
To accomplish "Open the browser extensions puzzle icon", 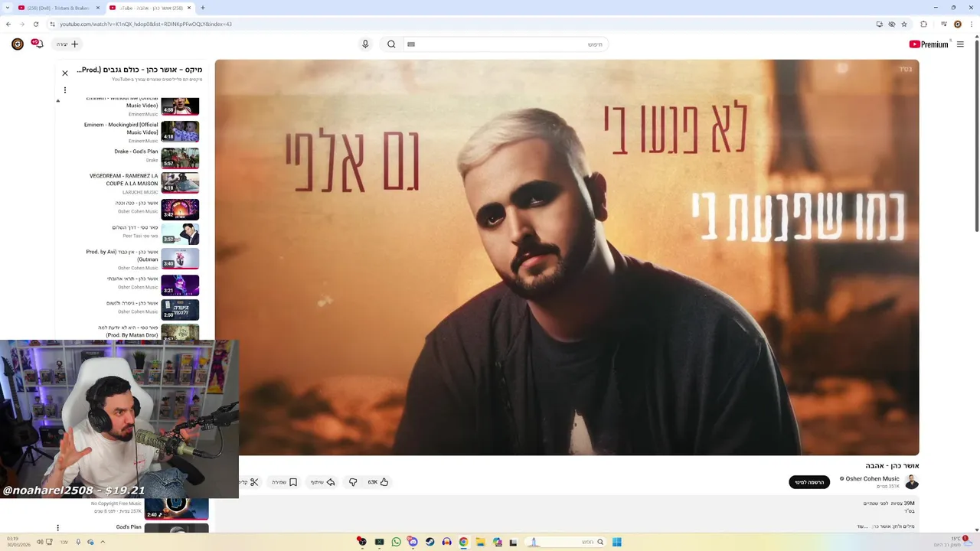I will pos(923,24).
